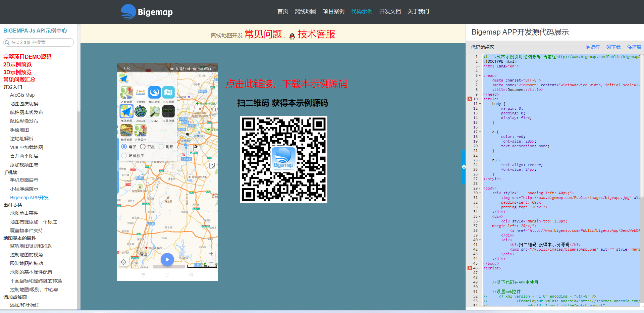Open 项目案例 in the top navigation

coord(334,11)
